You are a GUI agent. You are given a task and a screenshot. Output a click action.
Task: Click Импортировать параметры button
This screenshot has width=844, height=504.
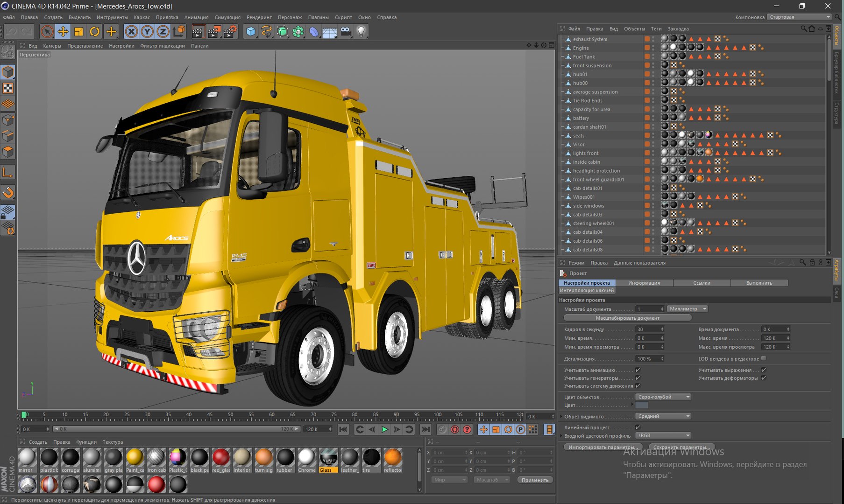603,447
